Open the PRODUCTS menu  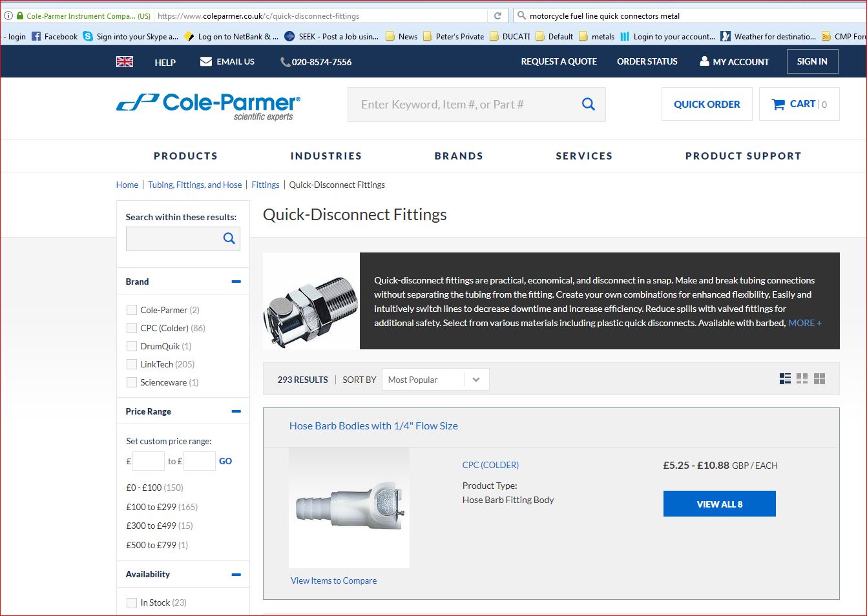(x=185, y=156)
